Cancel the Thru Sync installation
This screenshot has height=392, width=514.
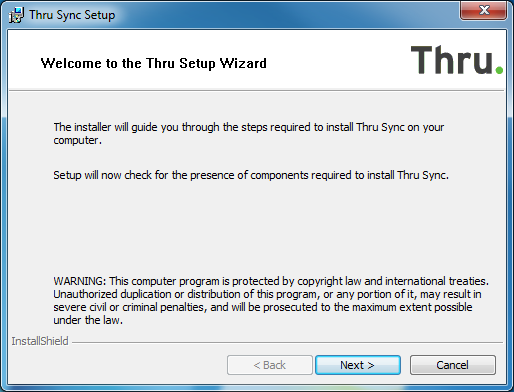452,365
